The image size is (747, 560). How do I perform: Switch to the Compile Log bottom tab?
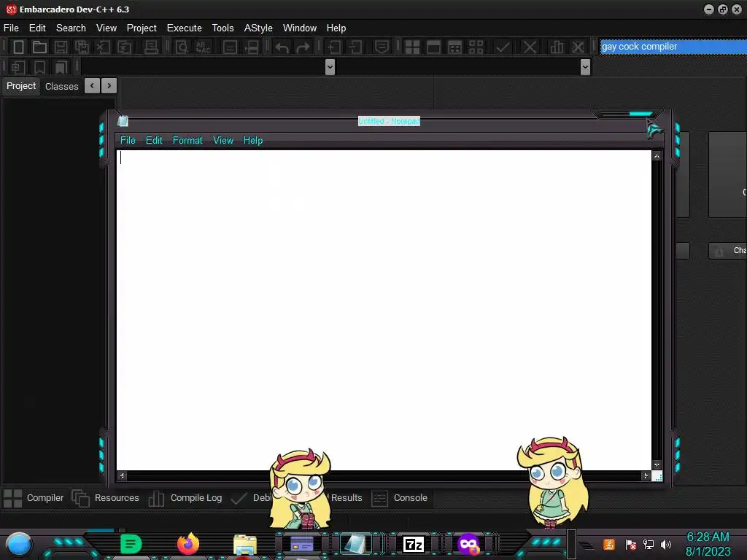pos(185,498)
